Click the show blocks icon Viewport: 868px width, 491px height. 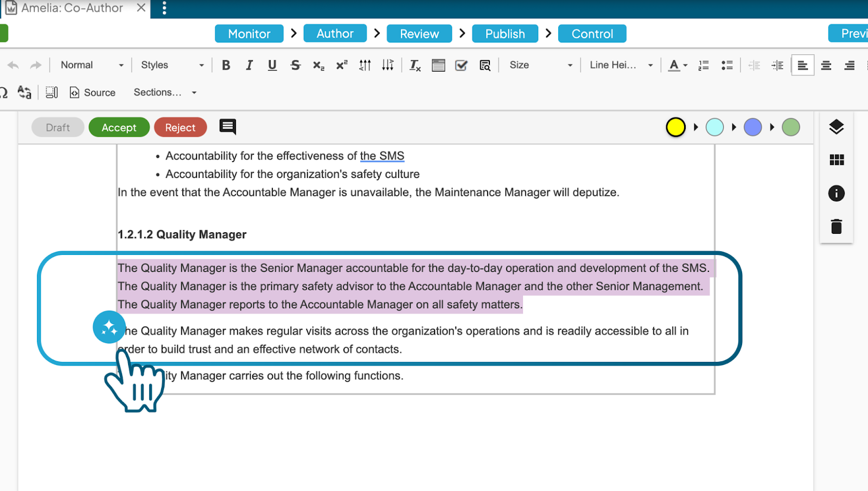point(52,92)
